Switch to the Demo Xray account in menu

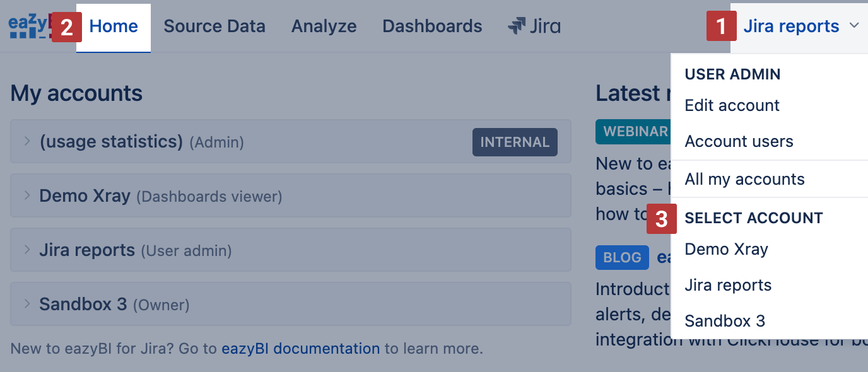[x=726, y=249]
